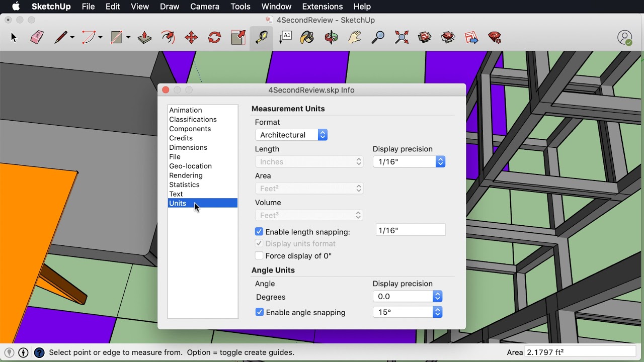Select the arrow Select tool
This screenshot has width=644, height=362.
14,38
